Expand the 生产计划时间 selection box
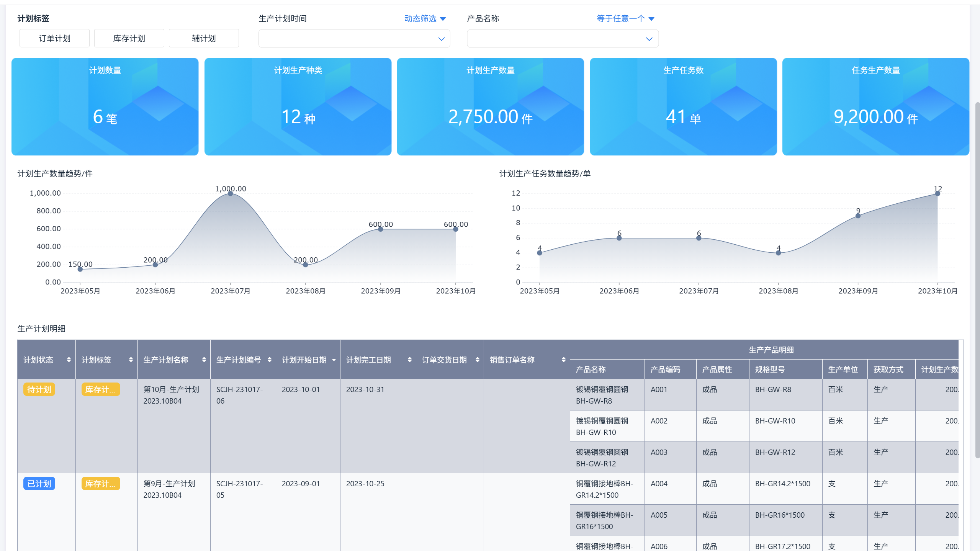The width and height of the screenshot is (980, 551). [354, 39]
